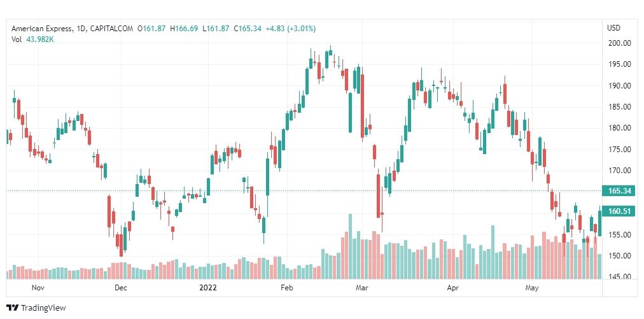Open the TradingView link text

click(x=43, y=308)
